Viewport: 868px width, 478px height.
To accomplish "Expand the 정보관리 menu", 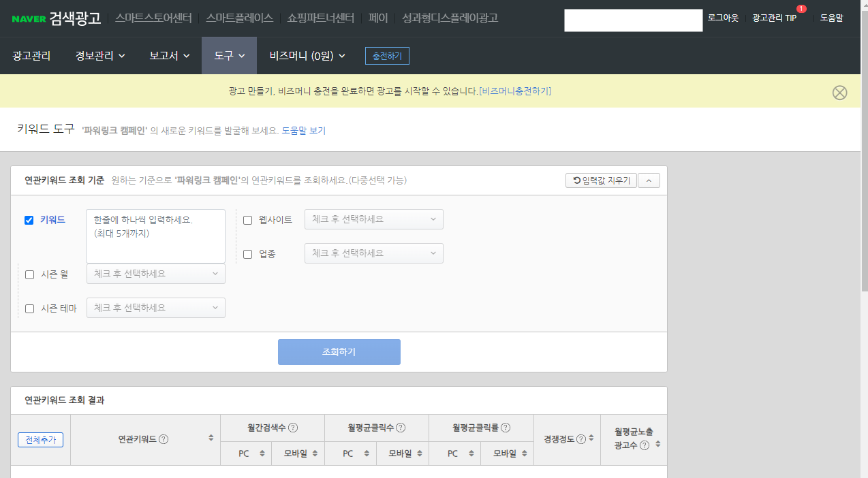I will (x=100, y=56).
